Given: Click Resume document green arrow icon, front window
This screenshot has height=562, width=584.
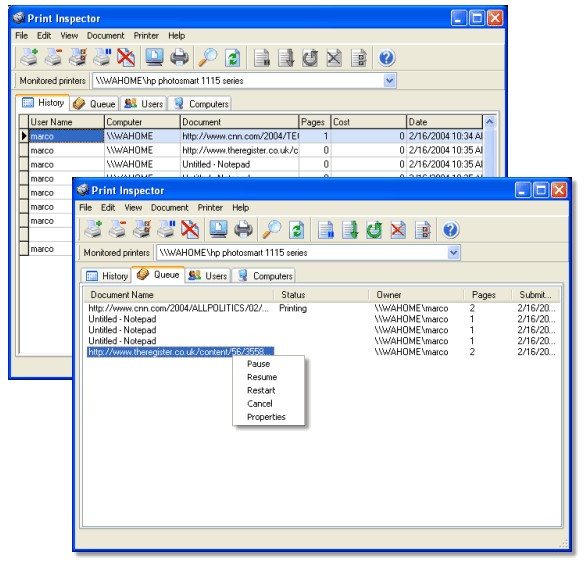Looking at the screenshot, I should pyautogui.click(x=350, y=229).
